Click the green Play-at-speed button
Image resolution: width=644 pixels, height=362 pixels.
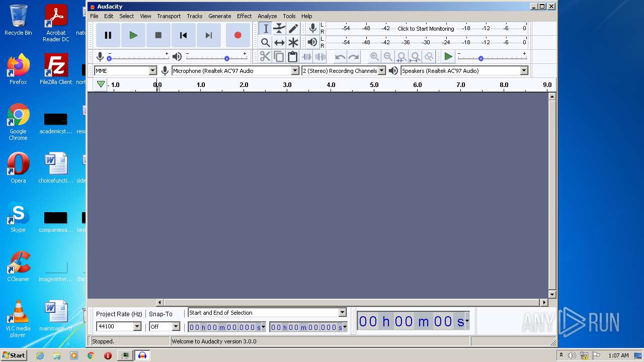point(448,57)
